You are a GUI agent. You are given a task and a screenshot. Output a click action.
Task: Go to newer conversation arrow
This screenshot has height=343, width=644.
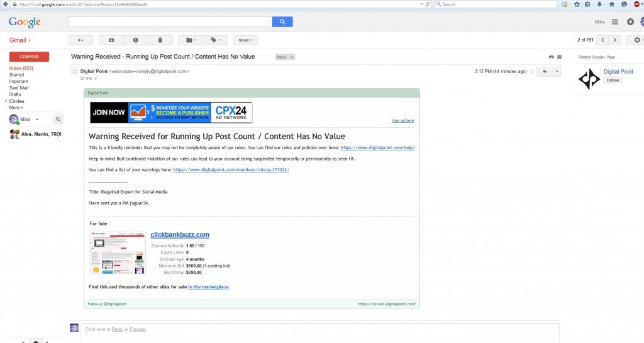[x=602, y=40]
